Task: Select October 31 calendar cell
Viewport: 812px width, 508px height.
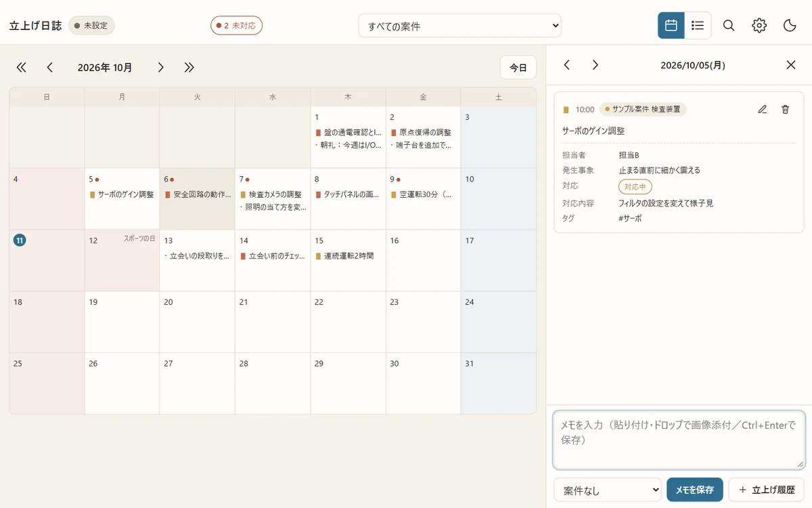Action: point(499,383)
